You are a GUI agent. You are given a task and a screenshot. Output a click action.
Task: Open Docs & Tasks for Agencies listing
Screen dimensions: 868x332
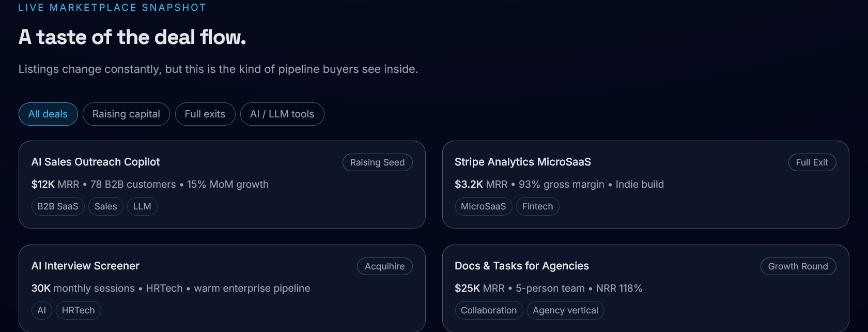521,266
